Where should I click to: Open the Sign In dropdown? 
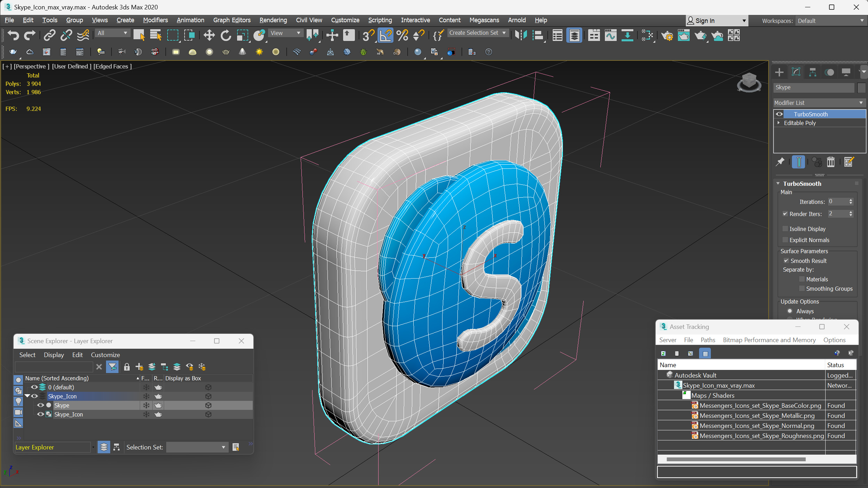716,21
